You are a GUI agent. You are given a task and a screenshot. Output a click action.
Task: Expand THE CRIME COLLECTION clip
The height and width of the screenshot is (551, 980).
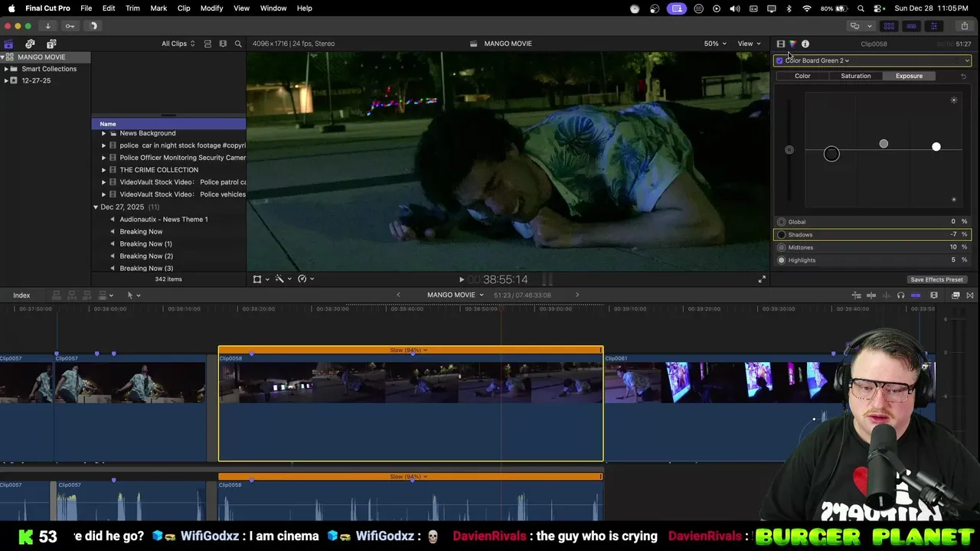pos(103,170)
